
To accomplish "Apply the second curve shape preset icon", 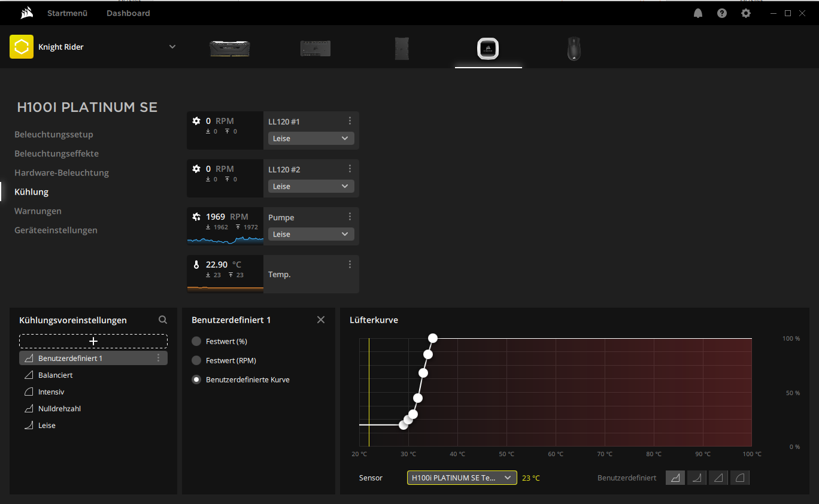I will point(697,478).
